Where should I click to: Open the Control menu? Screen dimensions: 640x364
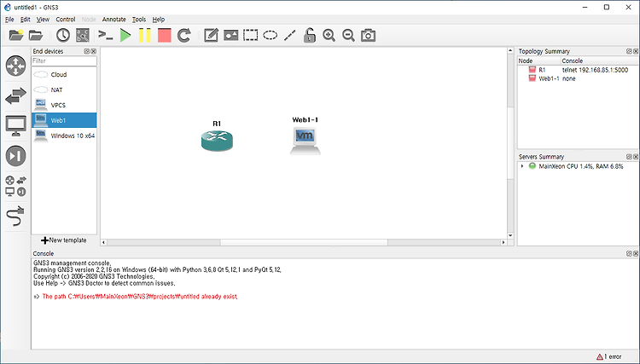(x=66, y=19)
